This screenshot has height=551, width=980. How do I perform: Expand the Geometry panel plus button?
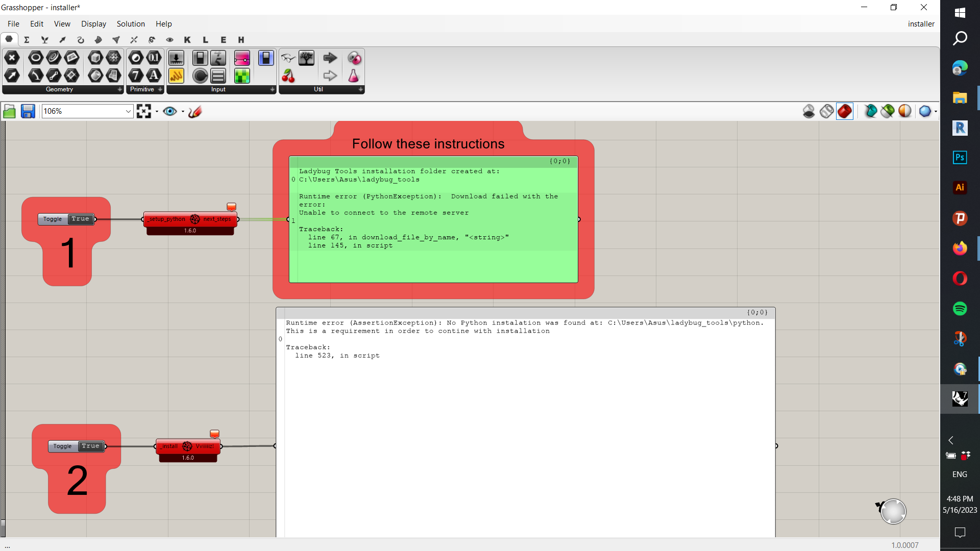pos(120,89)
